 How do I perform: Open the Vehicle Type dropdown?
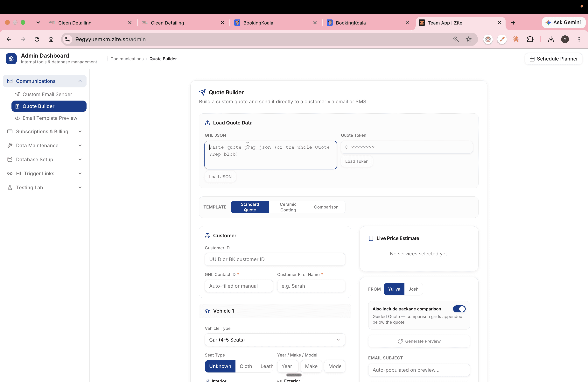point(275,340)
